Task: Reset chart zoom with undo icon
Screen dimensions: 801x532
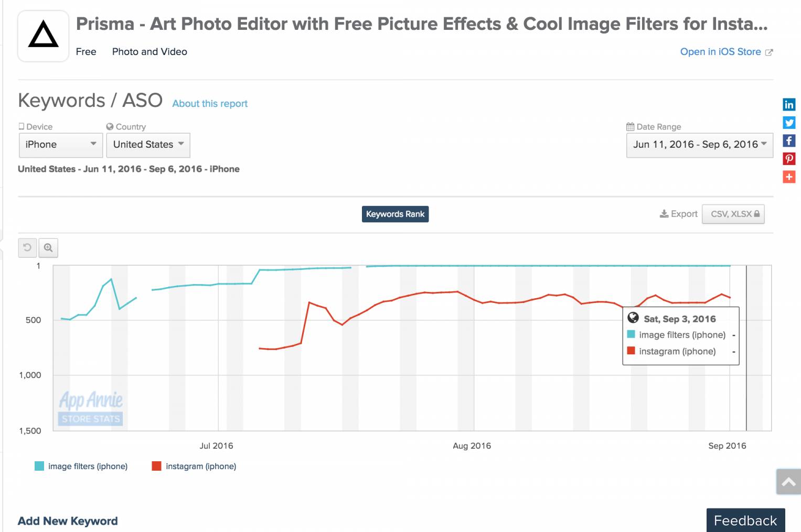Action: [x=27, y=247]
